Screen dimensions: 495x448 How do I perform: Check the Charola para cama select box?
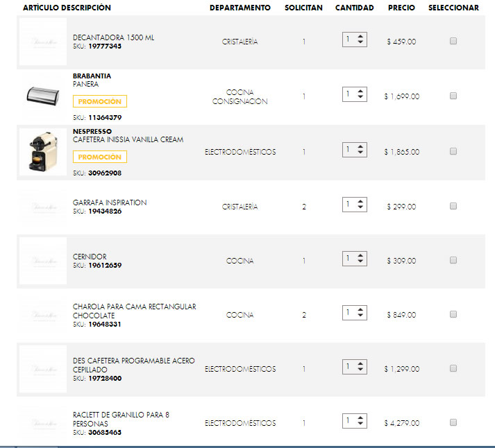point(453,314)
